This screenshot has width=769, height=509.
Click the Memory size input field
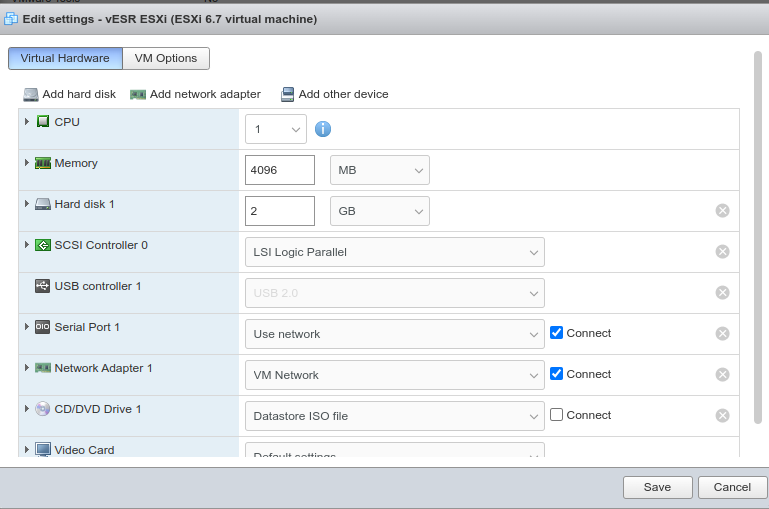pyautogui.click(x=280, y=170)
